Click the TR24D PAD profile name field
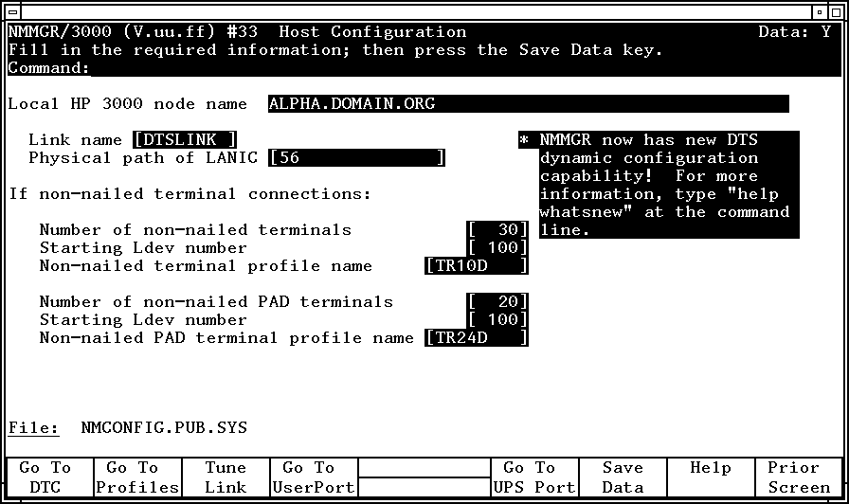The image size is (849, 504). click(x=477, y=338)
